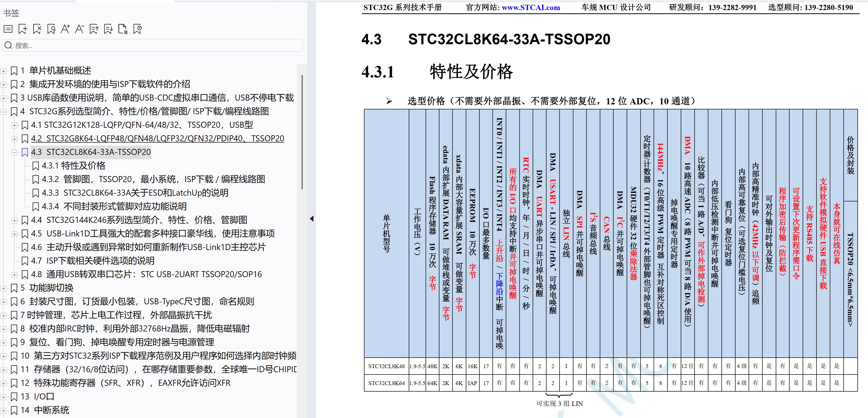Click the 单片机型号 column header

[386, 233]
